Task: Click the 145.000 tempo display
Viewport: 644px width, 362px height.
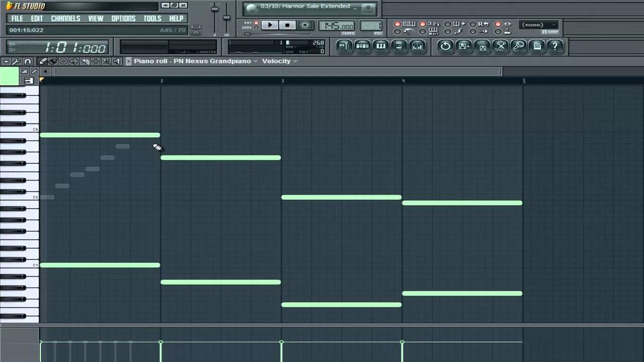Action: pos(337,26)
